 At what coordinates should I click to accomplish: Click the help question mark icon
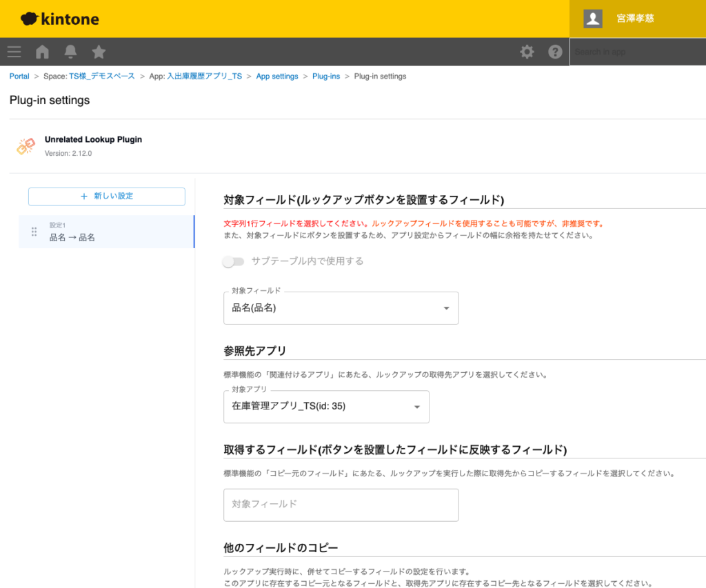[x=555, y=52]
